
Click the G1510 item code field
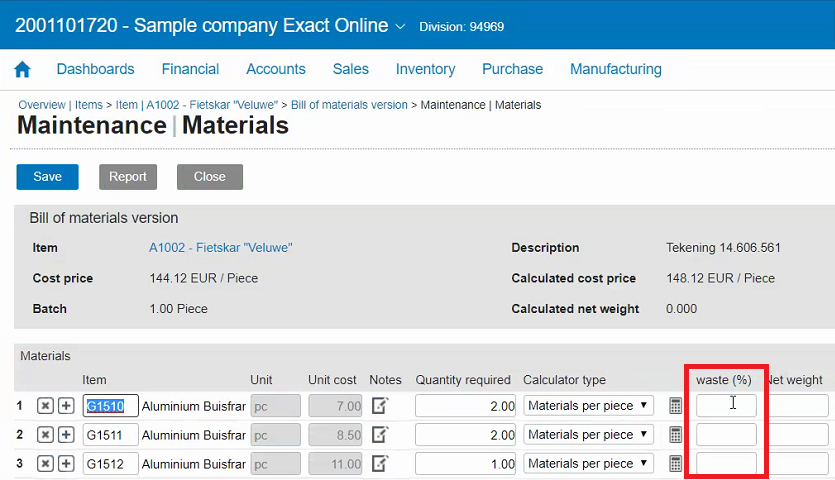pos(111,406)
